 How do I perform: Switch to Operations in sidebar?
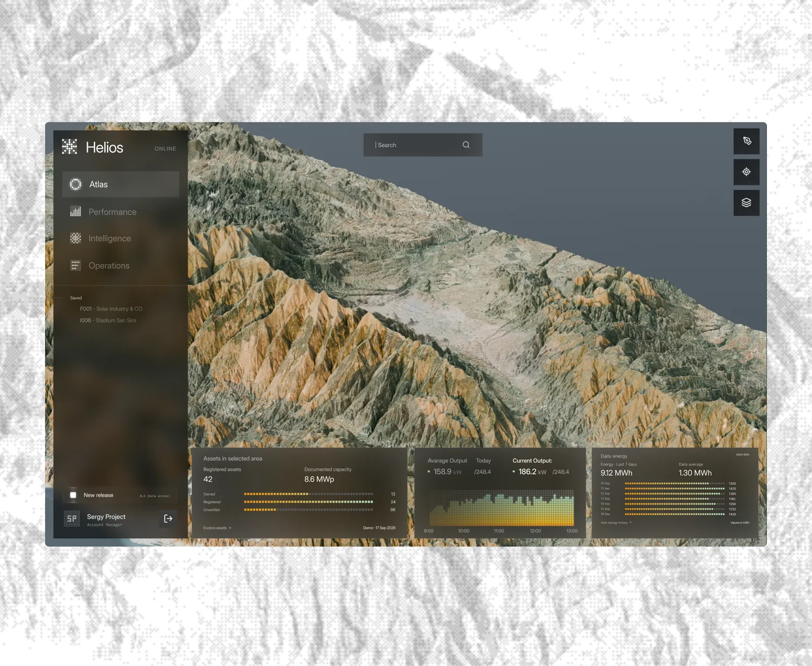109,266
